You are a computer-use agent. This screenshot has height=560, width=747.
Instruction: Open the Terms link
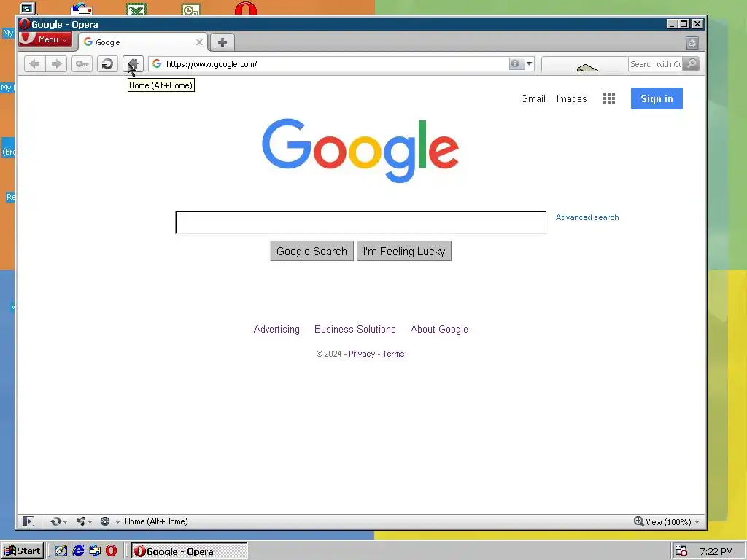(393, 354)
